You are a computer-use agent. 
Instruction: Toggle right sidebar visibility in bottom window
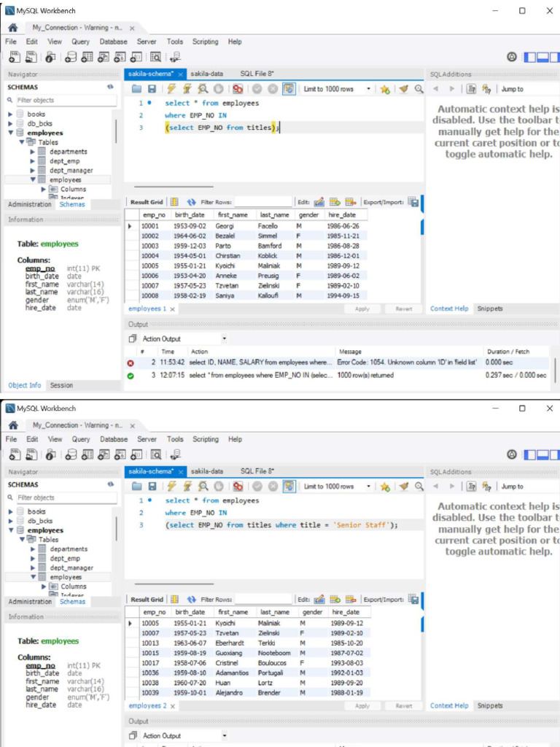point(555,455)
